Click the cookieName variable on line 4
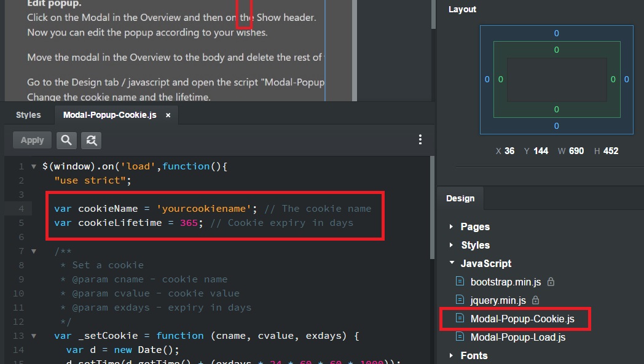 [x=108, y=209]
